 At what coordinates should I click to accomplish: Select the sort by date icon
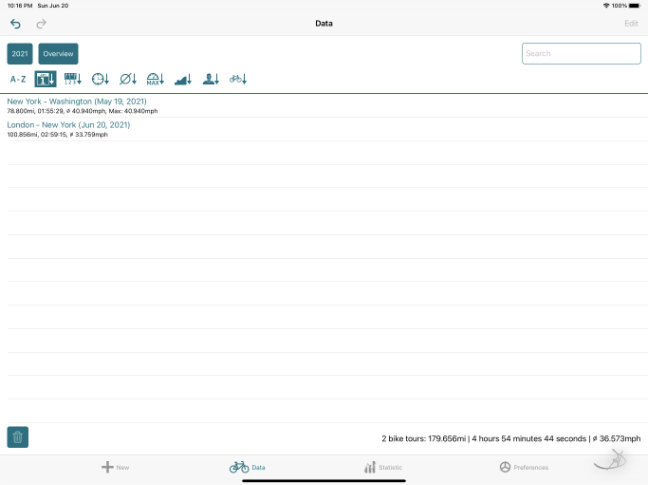click(45, 79)
